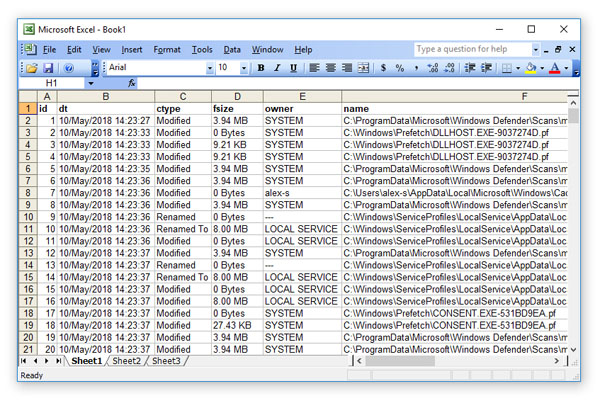This screenshot has height=403, width=600.
Task: Align text right
Action: pyautogui.click(x=347, y=68)
